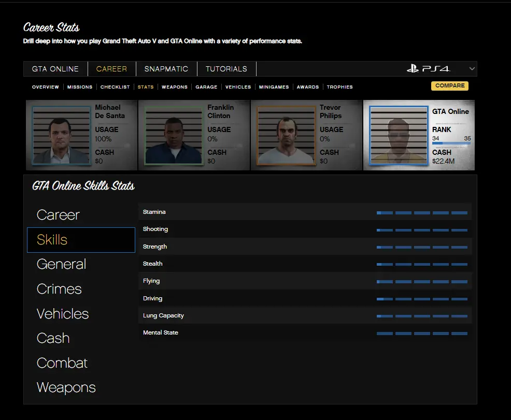The width and height of the screenshot is (511, 420).
Task: Open the GTA ONLINE tab
Action: pos(55,69)
